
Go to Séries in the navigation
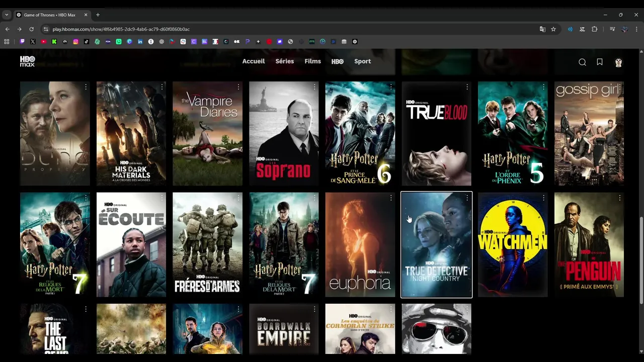(x=285, y=61)
